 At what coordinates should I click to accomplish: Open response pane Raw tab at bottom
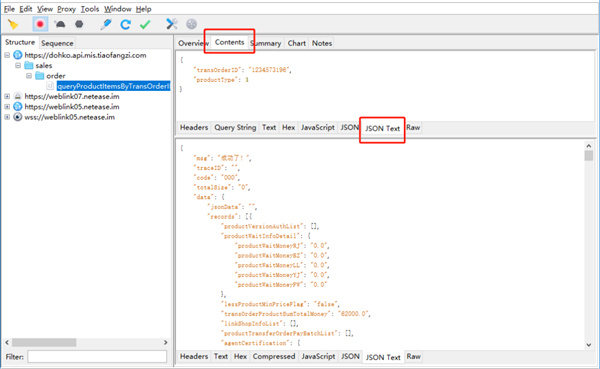pos(414,356)
